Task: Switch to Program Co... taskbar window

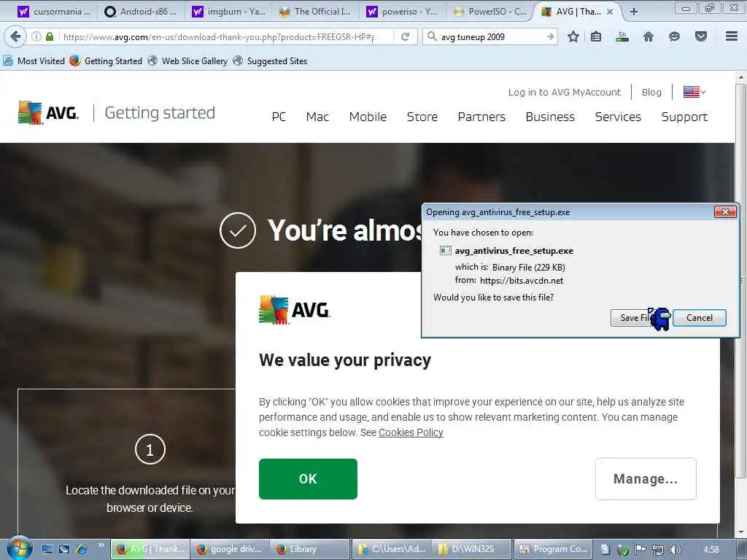Action: [x=553, y=549]
